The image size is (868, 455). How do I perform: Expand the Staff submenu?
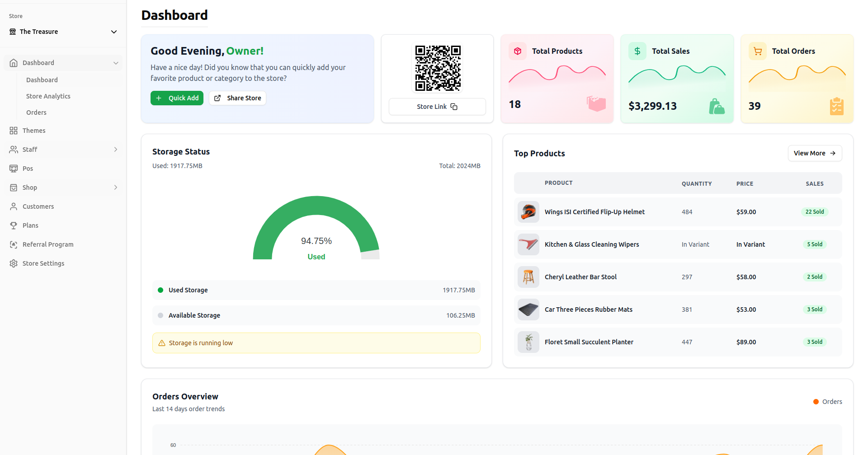coord(116,150)
